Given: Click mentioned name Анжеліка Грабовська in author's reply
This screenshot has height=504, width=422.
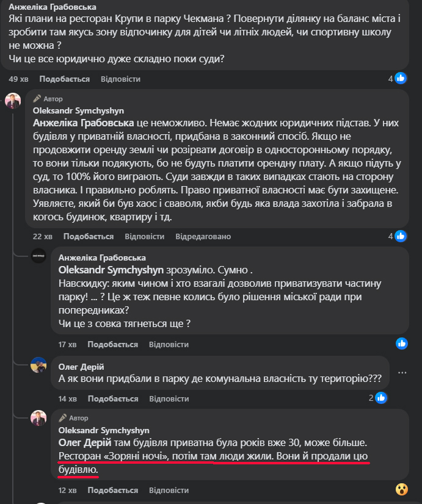Looking at the screenshot, I should pyautogui.click(x=83, y=123).
